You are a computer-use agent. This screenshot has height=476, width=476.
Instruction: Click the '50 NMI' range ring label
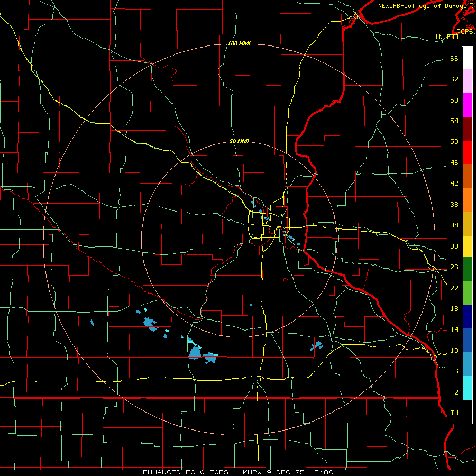[239, 141]
